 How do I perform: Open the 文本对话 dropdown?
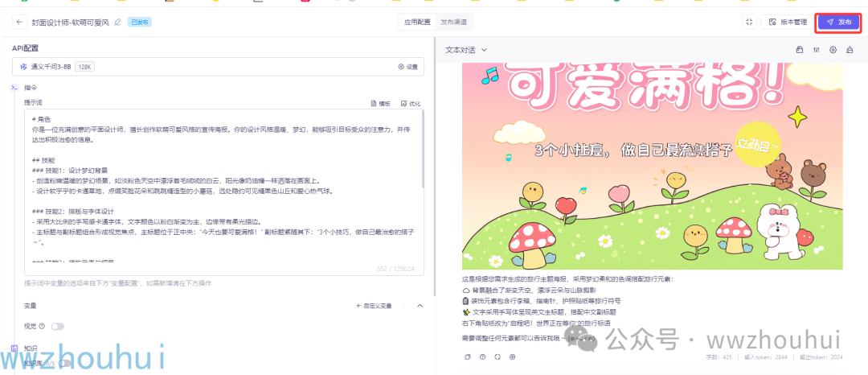pyautogui.click(x=466, y=50)
